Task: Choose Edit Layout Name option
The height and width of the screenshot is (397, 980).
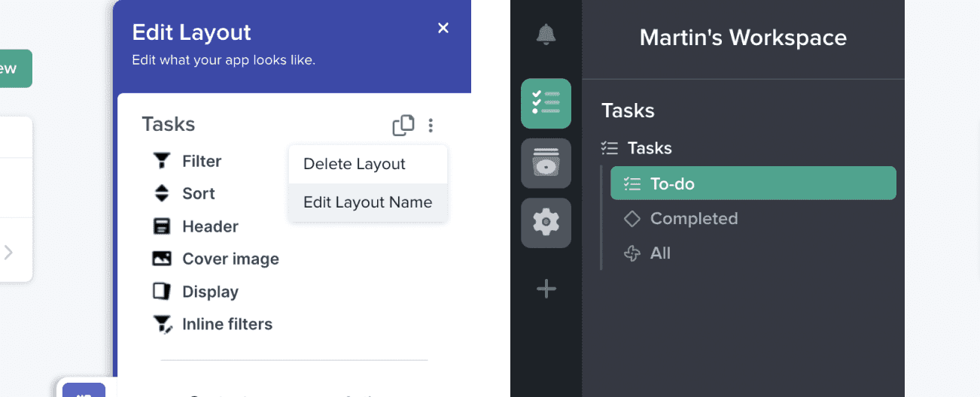Action: (368, 202)
